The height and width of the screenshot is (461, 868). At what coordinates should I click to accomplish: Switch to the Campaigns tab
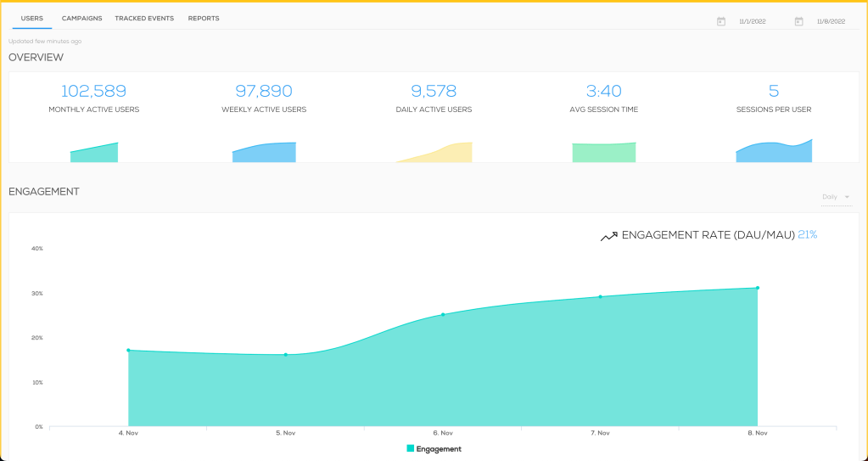[82, 18]
